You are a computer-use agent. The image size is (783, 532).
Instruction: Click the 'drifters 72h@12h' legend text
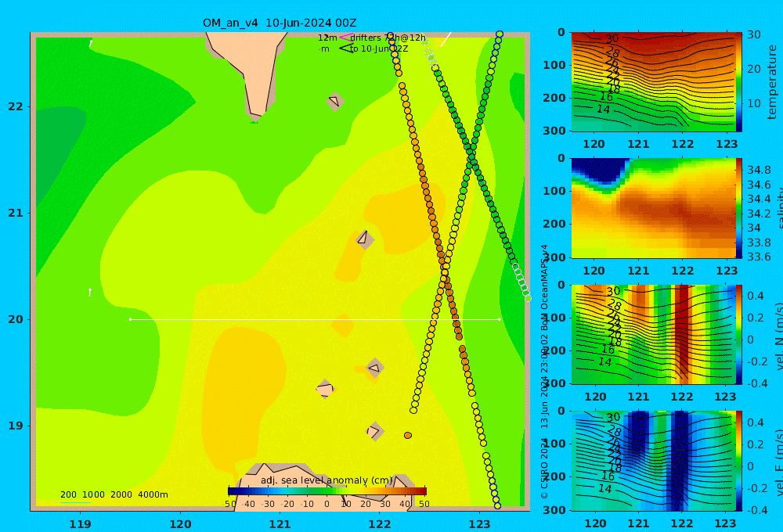pyautogui.click(x=388, y=38)
